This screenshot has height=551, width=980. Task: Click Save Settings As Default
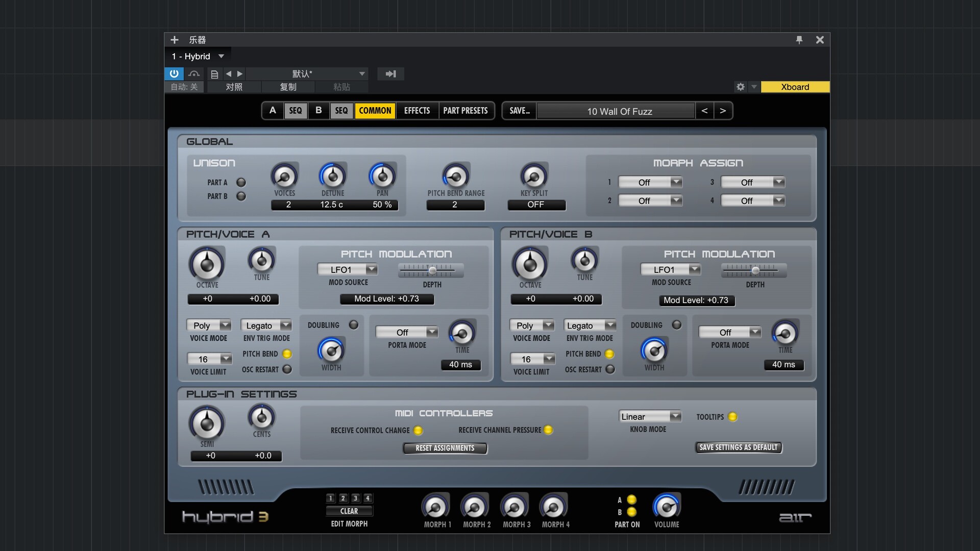(x=738, y=447)
